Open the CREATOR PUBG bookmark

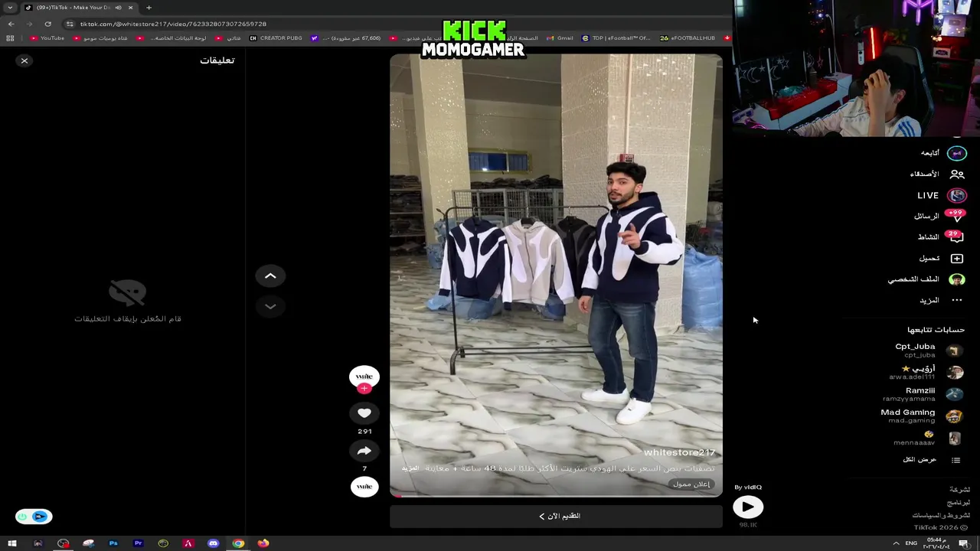[276, 38]
